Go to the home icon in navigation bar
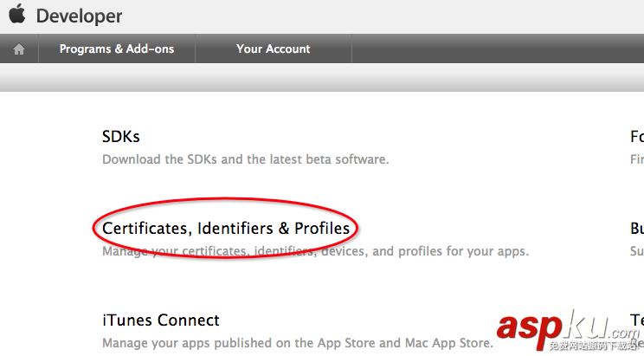644x356 pixels. point(19,49)
